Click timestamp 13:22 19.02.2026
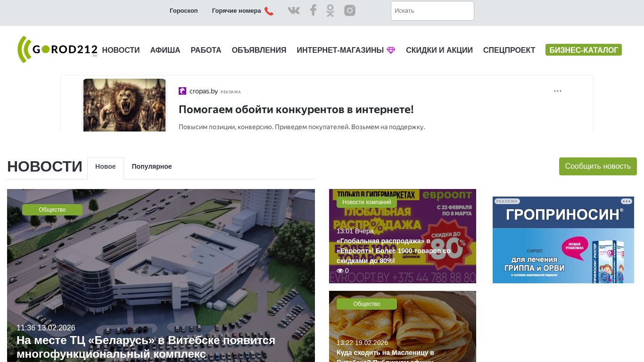Viewport: 644px width, 362px height. pos(362,343)
